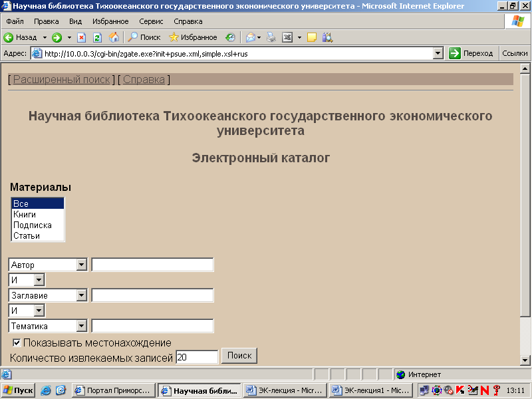The width and height of the screenshot is (532, 399).
Task: Click the IE page icon in address bar
Action: [x=37, y=54]
